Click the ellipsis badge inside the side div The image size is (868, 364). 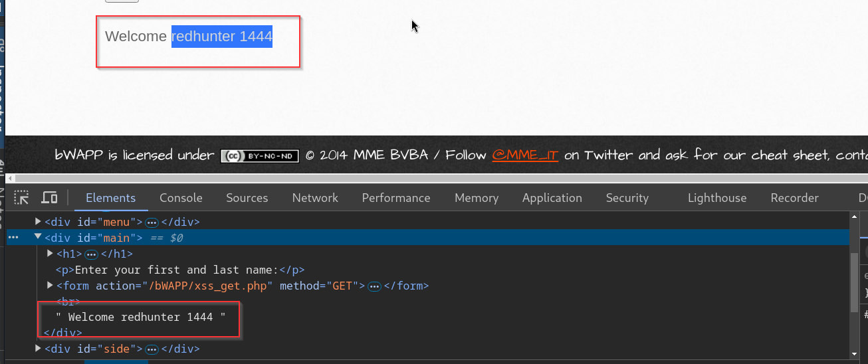click(x=152, y=349)
